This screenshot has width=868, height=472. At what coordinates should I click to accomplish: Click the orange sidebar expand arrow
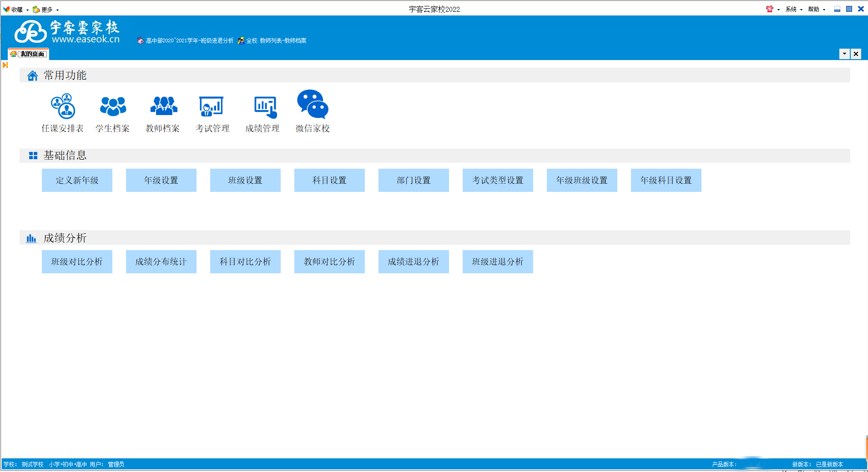5,65
